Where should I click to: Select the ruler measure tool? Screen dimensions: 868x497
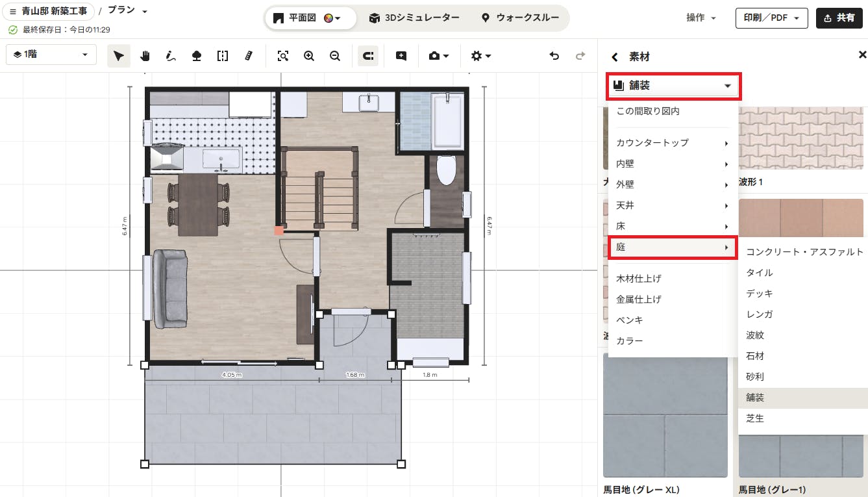249,56
